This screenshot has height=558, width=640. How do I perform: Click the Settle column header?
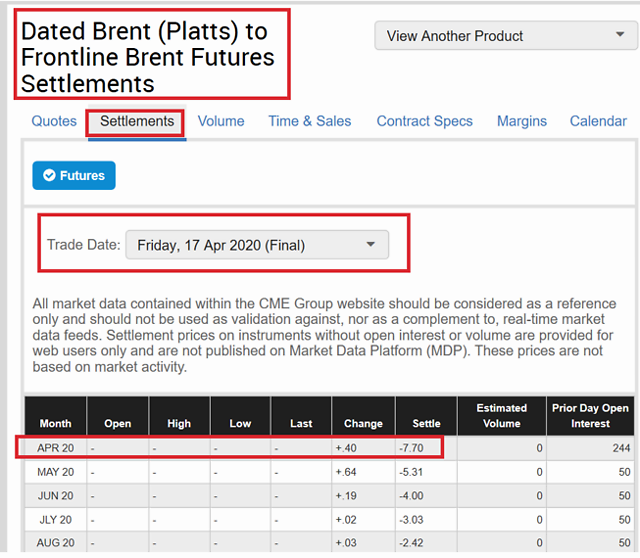pyautogui.click(x=426, y=416)
